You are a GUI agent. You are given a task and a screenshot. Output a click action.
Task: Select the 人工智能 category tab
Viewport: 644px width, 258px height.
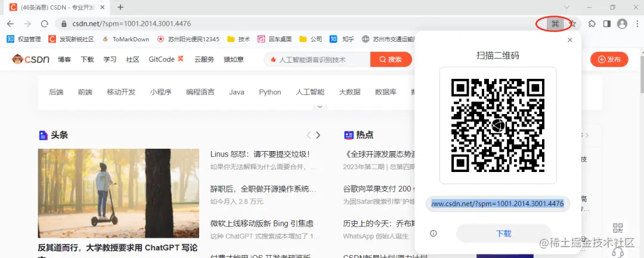(310, 92)
